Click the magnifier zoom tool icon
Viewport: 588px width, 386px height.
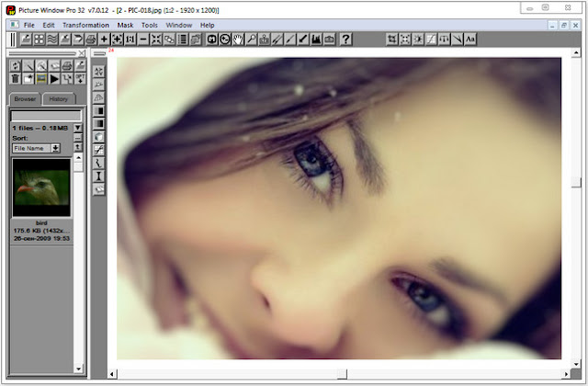coord(251,39)
